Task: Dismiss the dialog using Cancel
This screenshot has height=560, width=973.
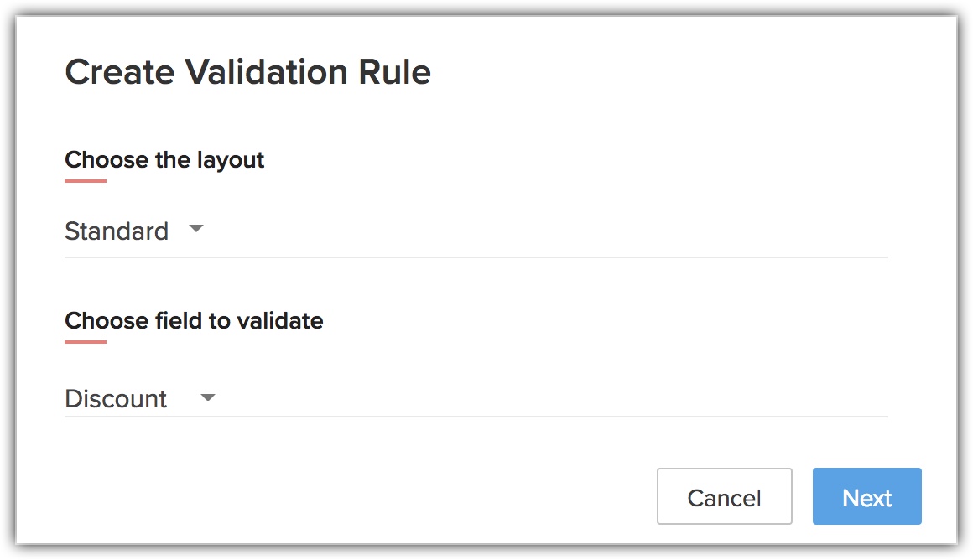Action: (x=724, y=496)
